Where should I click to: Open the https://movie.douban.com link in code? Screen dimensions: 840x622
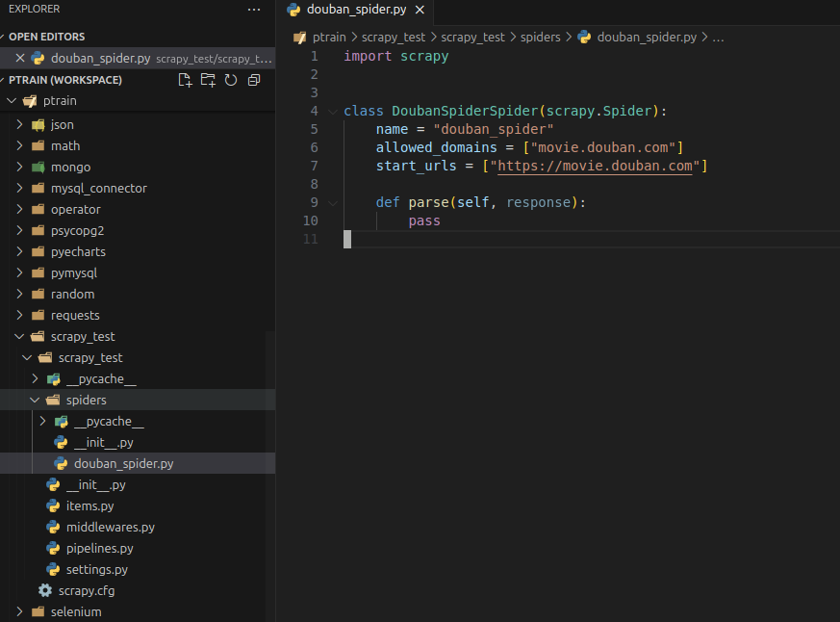click(595, 166)
